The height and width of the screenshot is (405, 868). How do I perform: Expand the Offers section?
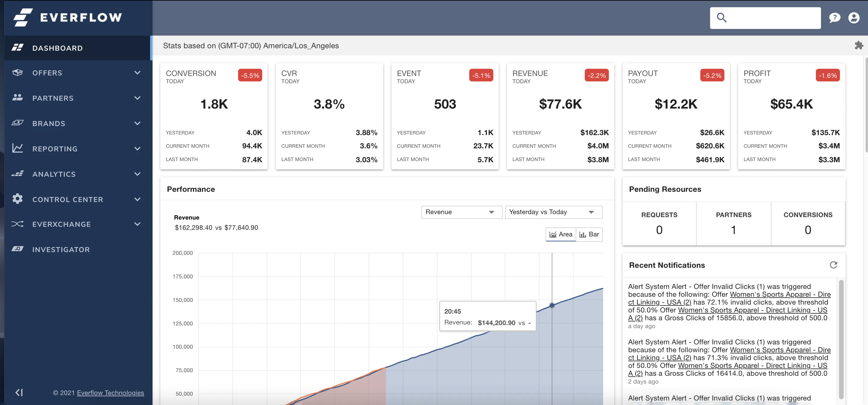click(47, 73)
